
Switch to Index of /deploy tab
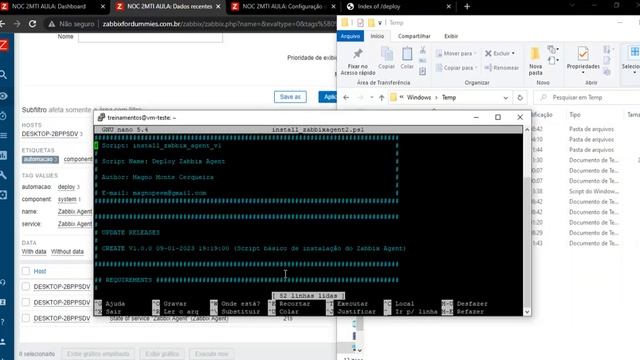(x=399, y=7)
